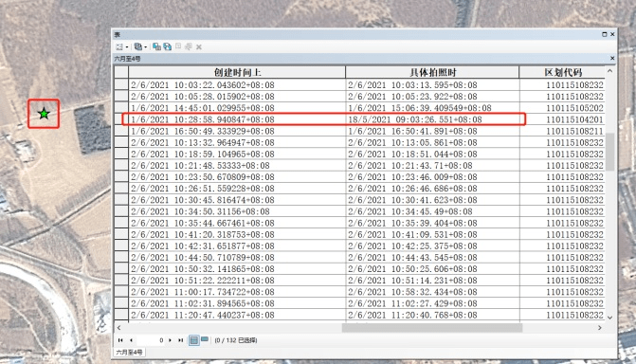The image size is (636, 364).
Task: Open the Related Tables icon
Action: tap(137, 46)
